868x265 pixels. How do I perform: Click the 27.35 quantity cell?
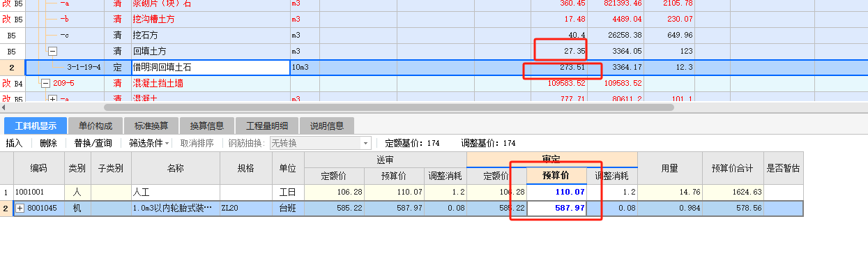click(x=558, y=52)
